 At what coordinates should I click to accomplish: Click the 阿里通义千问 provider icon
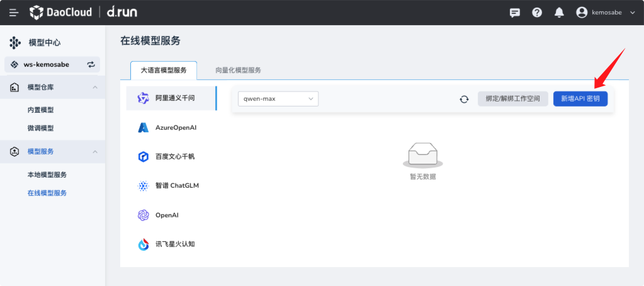click(144, 98)
